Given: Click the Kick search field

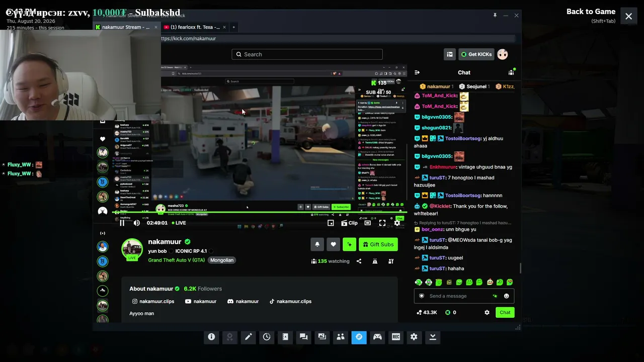Looking at the screenshot, I should (x=307, y=54).
